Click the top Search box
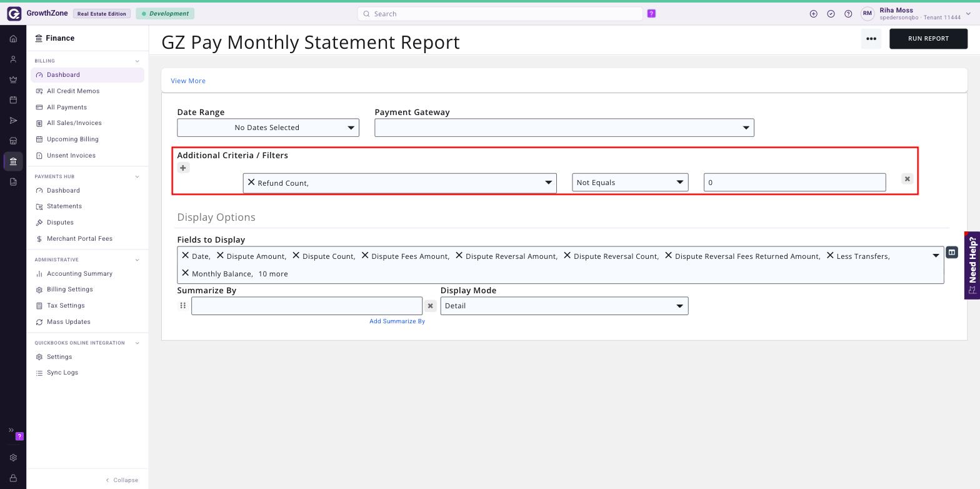 coord(500,14)
